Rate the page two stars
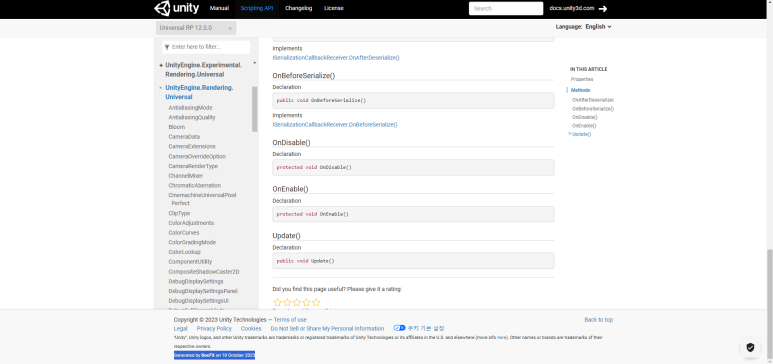This screenshot has width=773, height=364. pos(287,302)
